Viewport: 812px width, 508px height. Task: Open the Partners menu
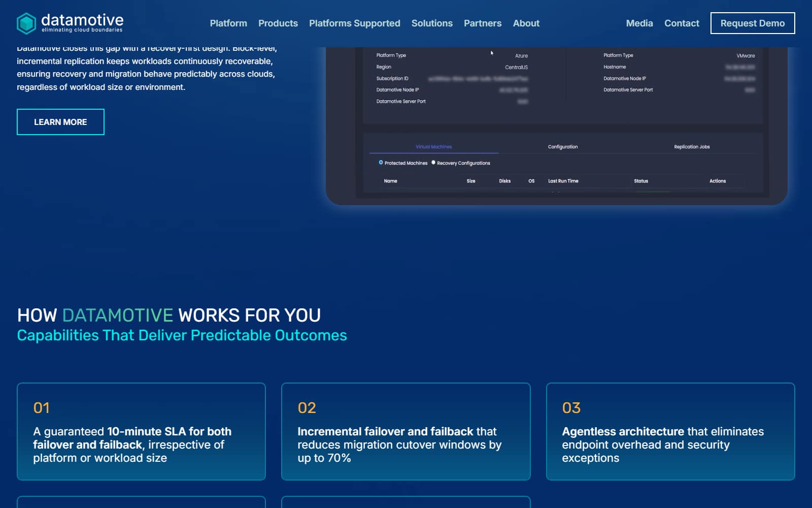[483, 23]
